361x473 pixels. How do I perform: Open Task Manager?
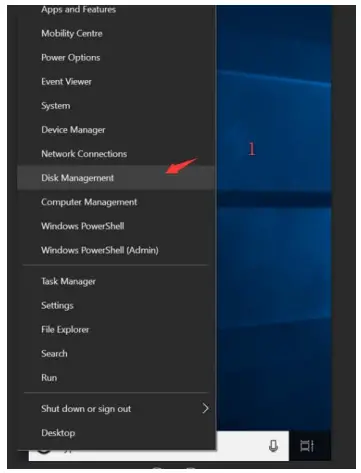(x=116, y=281)
